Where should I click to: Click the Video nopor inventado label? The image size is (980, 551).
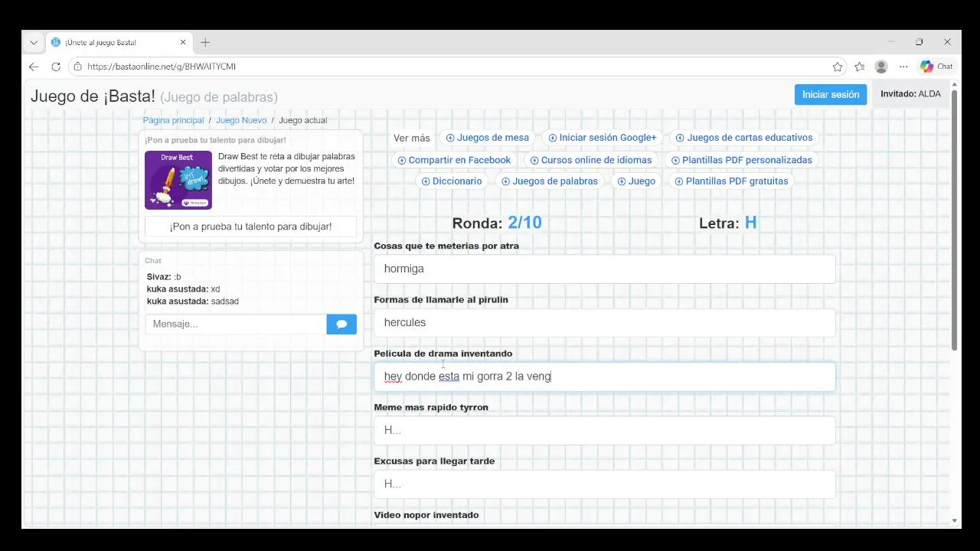(426, 515)
